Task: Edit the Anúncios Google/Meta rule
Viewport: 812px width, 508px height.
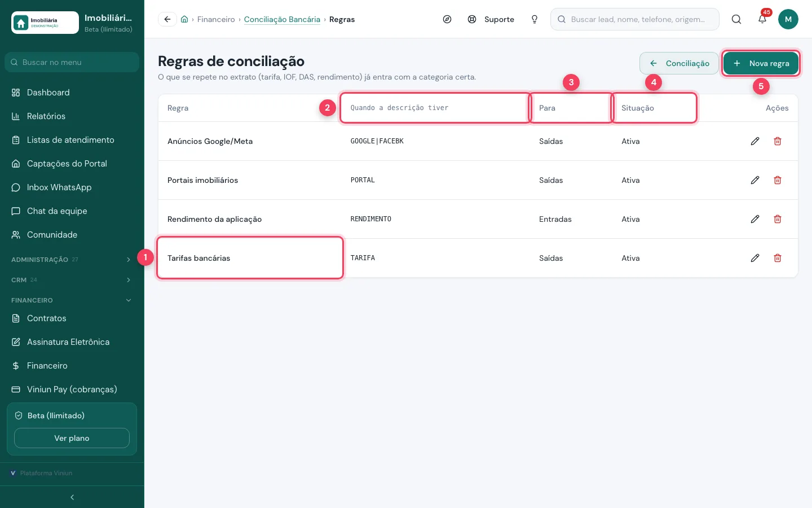Action: (x=755, y=141)
